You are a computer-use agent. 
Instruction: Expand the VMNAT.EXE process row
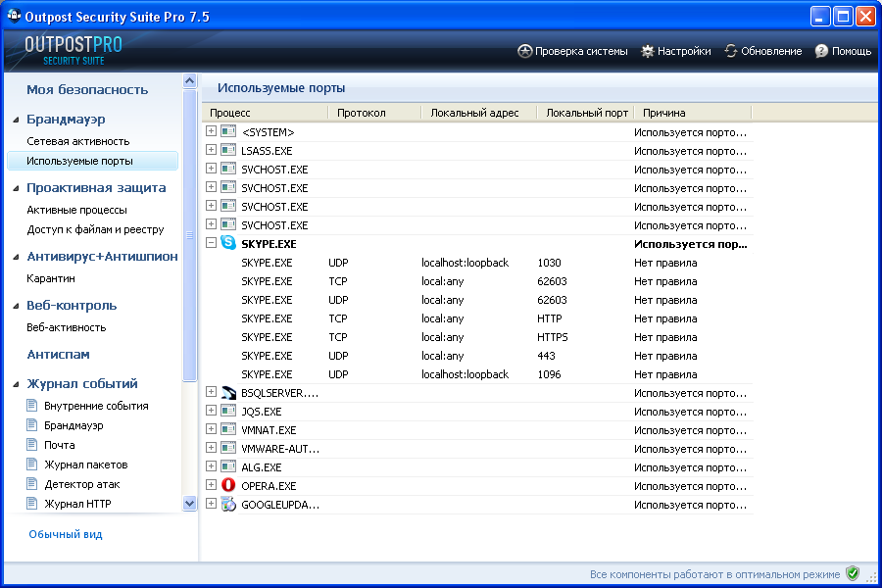point(211,429)
